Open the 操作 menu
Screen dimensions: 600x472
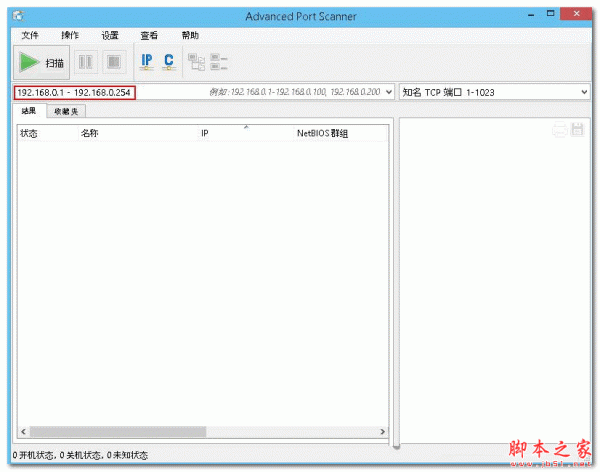[x=70, y=36]
